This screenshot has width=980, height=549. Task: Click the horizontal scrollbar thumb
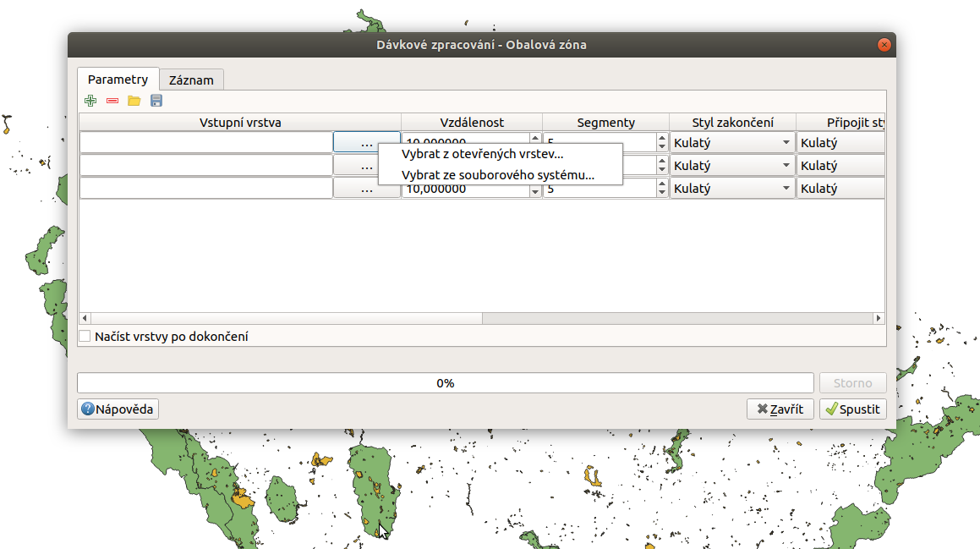287,318
